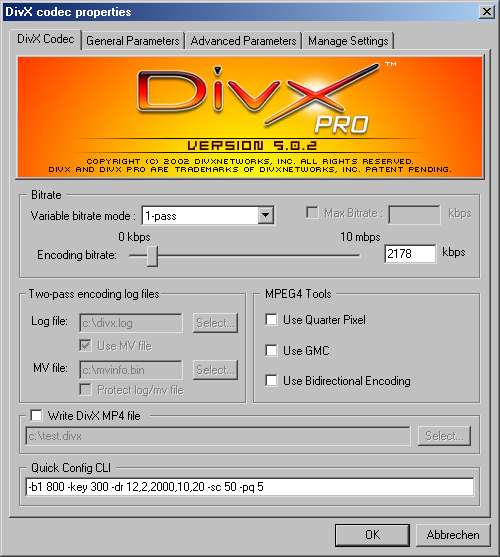Screen dimensions: 500x557
Task: Click the Encoding bitrate slider handle
Action: coord(152,256)
